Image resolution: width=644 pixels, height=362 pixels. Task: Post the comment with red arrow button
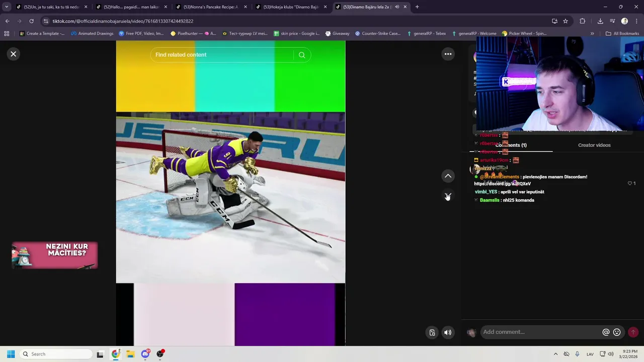pyautogui.click(x=633, y=332)
